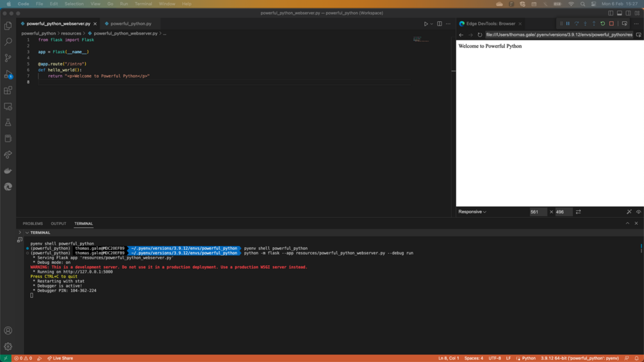Click the viewport height field showing 496

click(563, 212)
